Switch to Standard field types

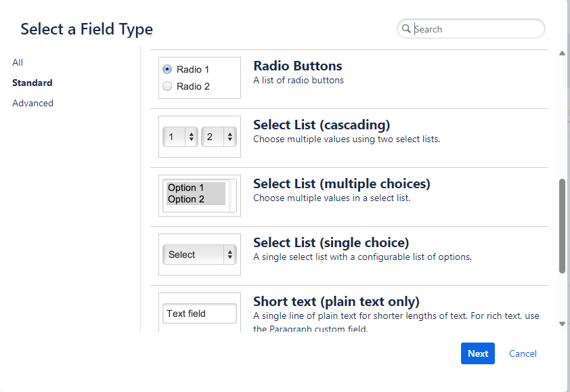tap(32, 83)
